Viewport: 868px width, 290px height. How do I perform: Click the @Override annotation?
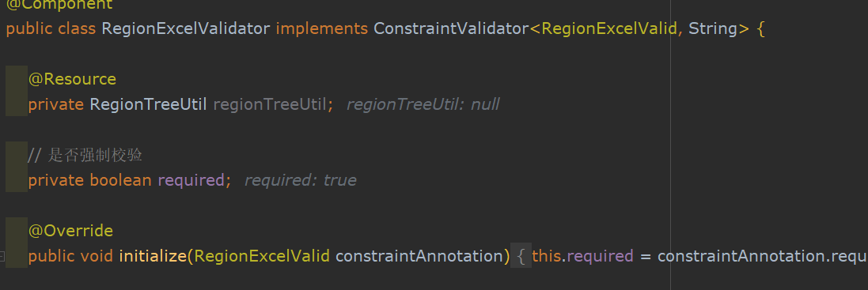[x=70, y=231]
